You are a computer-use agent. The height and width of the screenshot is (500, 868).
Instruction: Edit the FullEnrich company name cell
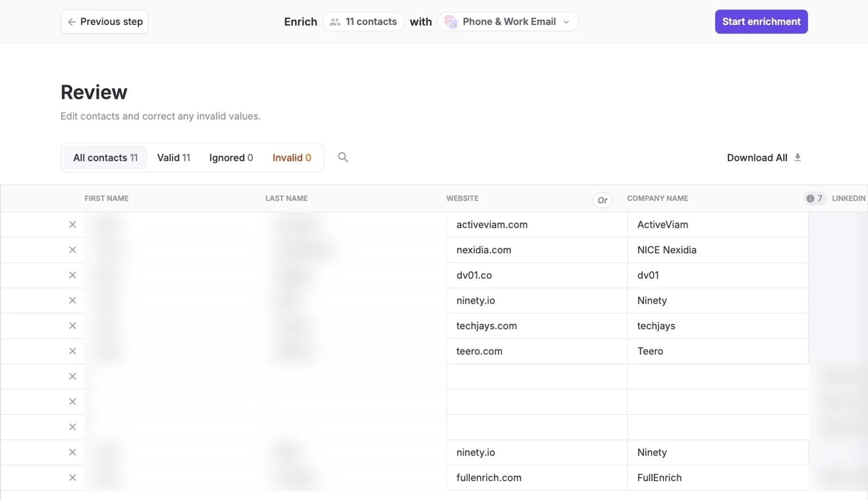(718, 478)
